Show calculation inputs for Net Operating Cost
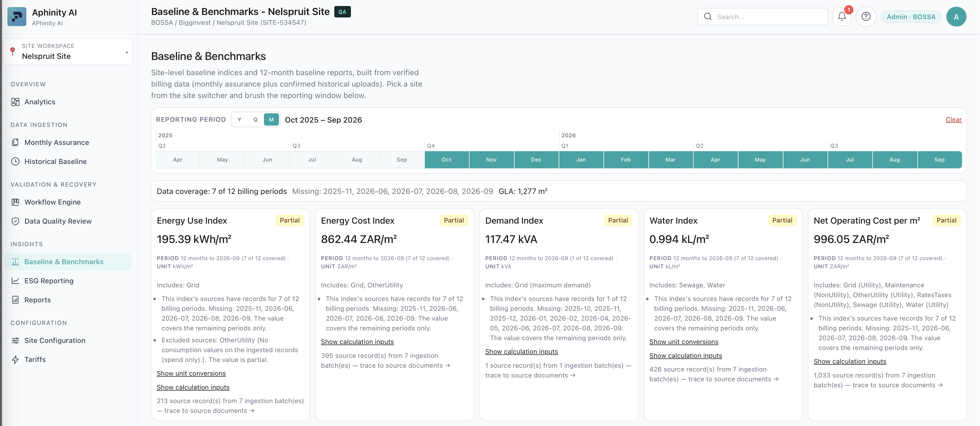This screenshot has width=980, height=426. (849, 361)
